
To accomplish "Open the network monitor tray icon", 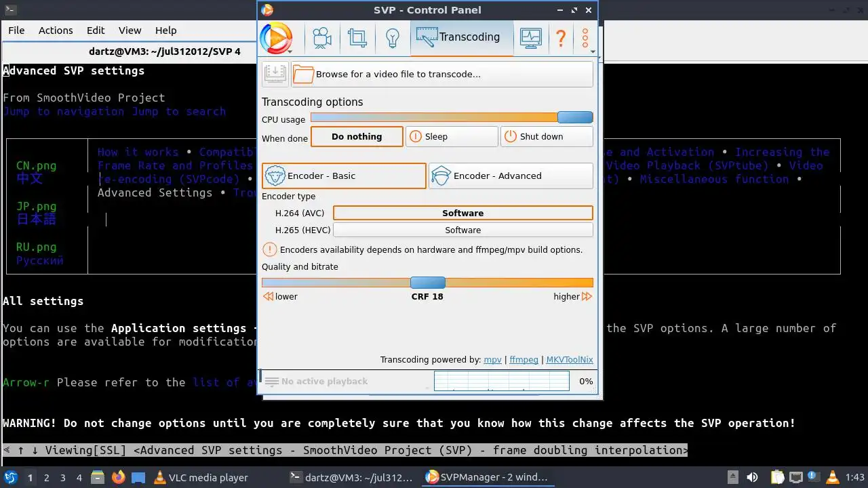I will (795, 477).
